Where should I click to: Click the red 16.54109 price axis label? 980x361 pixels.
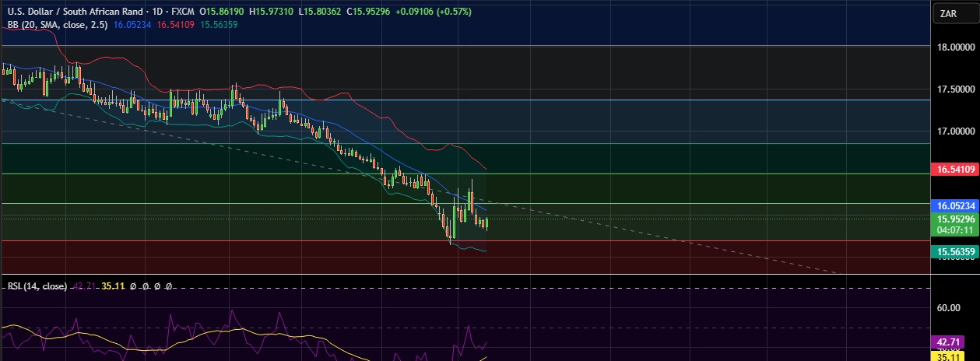pyautogui.click(x=955, y=169)
